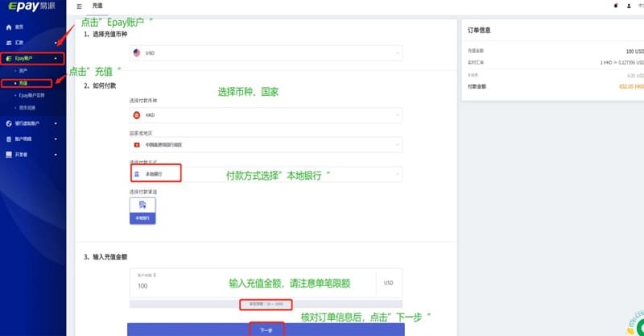
Task: Click the Epay logo in the sidebar
Action: pyautogui.click(x=31, y=6)
